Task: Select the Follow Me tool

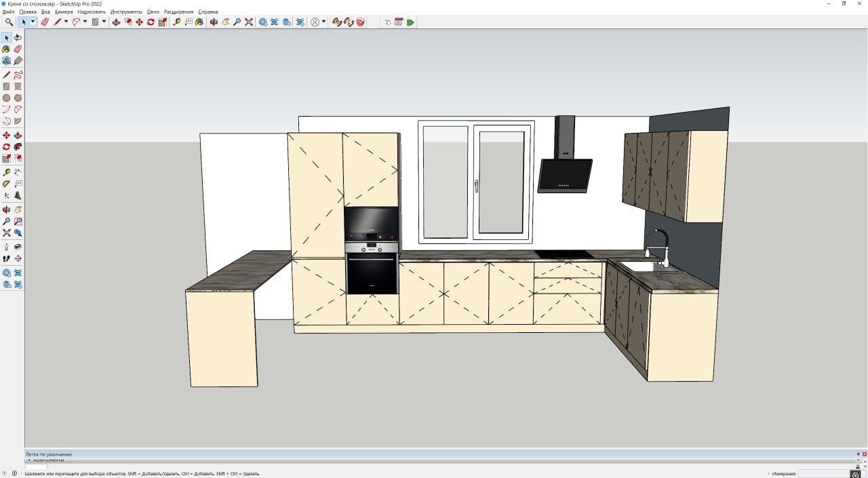Action: [18, 146]
